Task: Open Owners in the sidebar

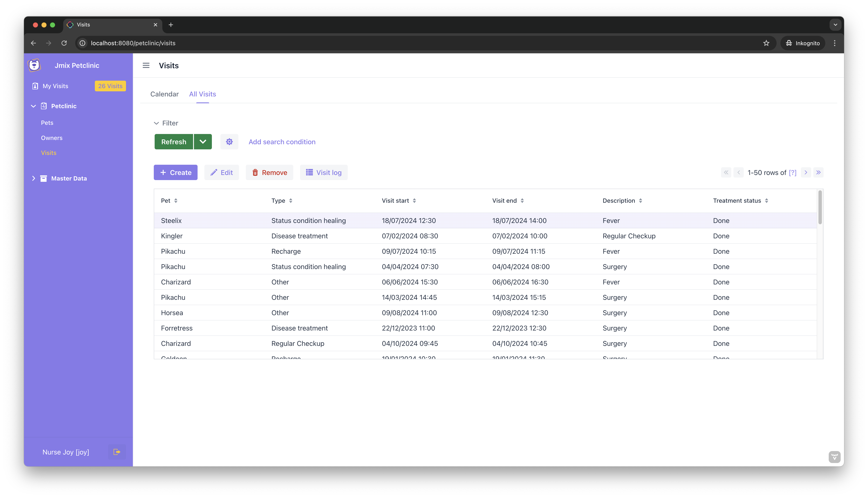Action: 52,138
